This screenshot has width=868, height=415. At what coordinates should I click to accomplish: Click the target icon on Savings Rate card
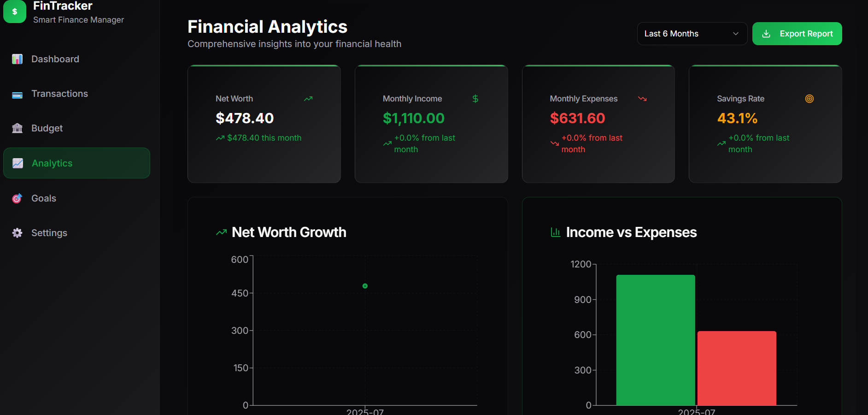(x=809, y=98)
